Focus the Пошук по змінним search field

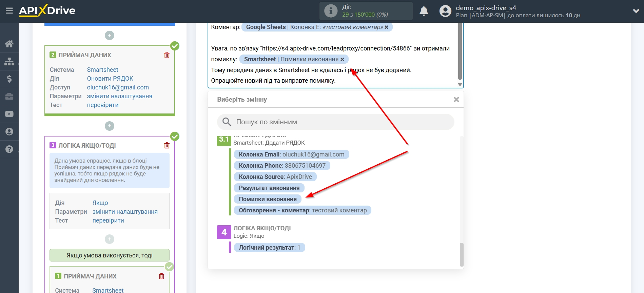tap(335, 122)
